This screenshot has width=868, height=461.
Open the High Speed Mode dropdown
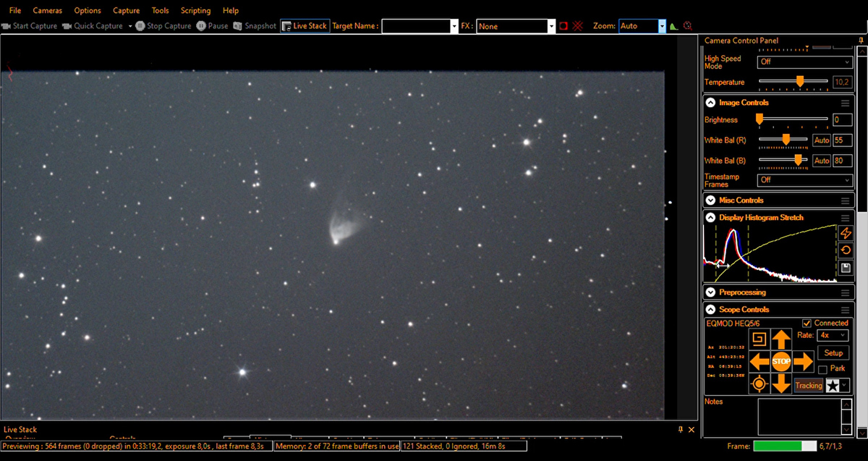click(806, 62)
